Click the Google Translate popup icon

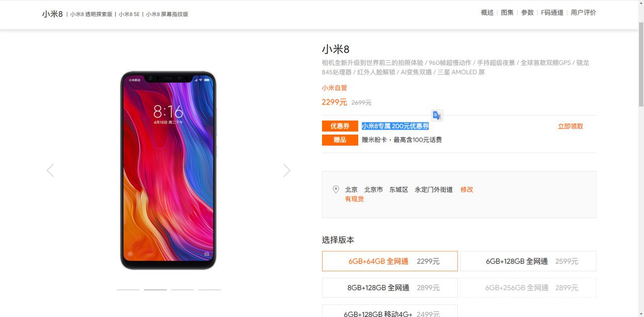coord(437,116)
